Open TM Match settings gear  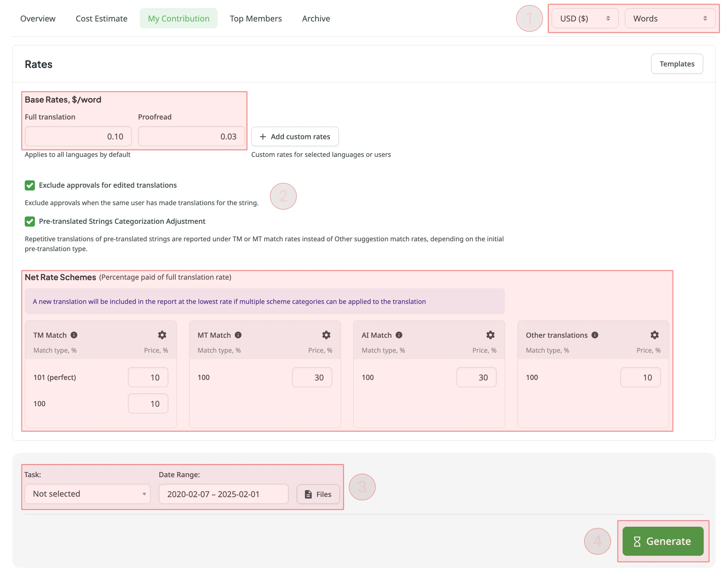click(x=162, y=335)
